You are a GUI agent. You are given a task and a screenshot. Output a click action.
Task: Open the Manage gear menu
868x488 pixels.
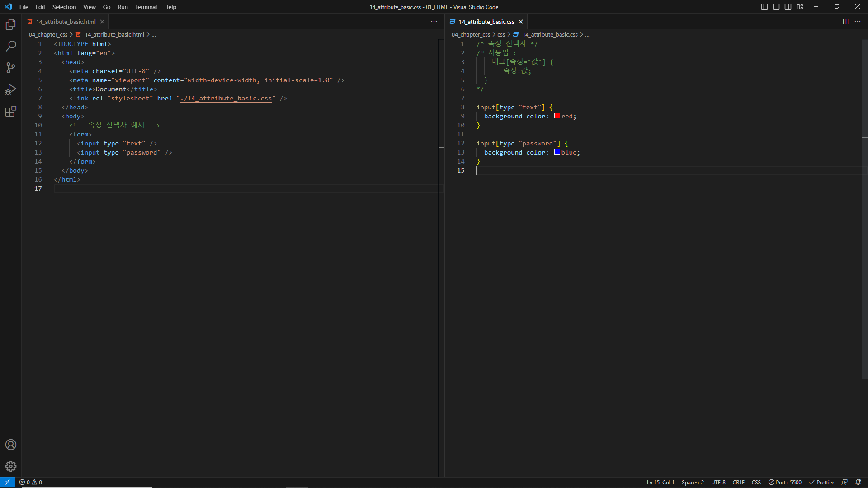click(x=11, y=466)
